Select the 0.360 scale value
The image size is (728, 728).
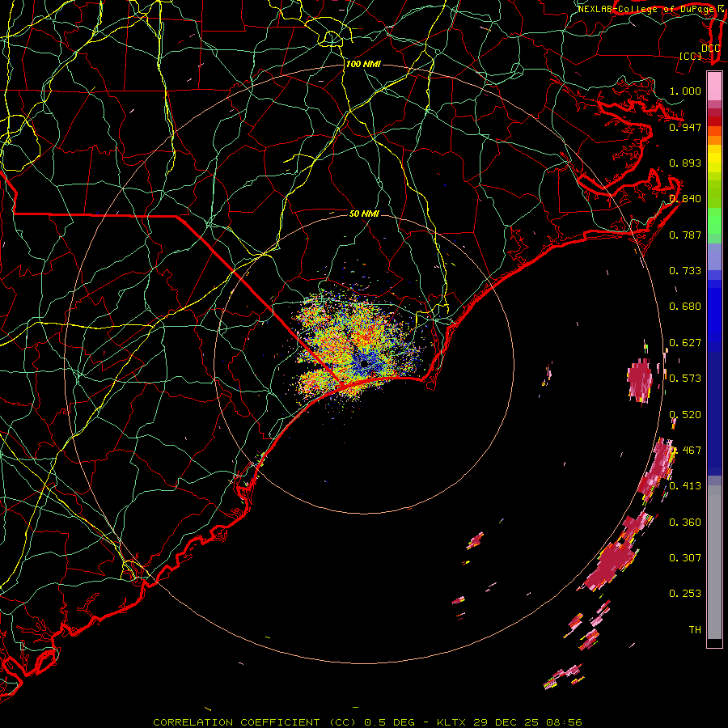click(685, 522)
